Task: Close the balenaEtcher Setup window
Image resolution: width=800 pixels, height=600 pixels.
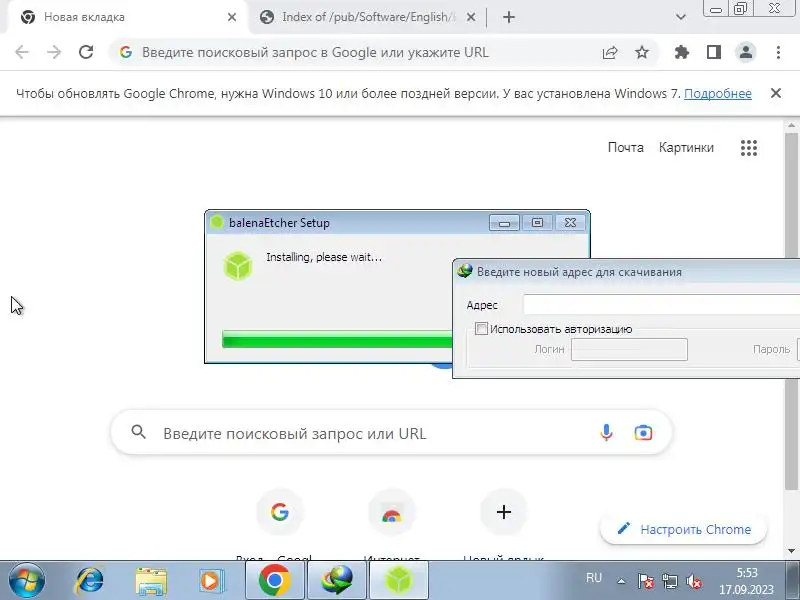Action: pyautogui.click(x=570, y=223)
